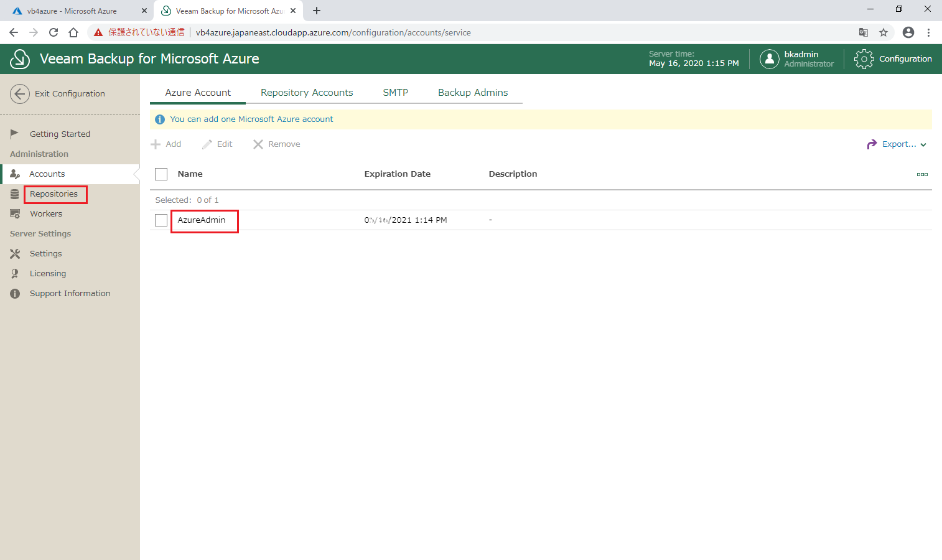Viewport: 942px width, 560px height.
Task: Open the column chooser icon in table header
Action: (x=922, y=174)
